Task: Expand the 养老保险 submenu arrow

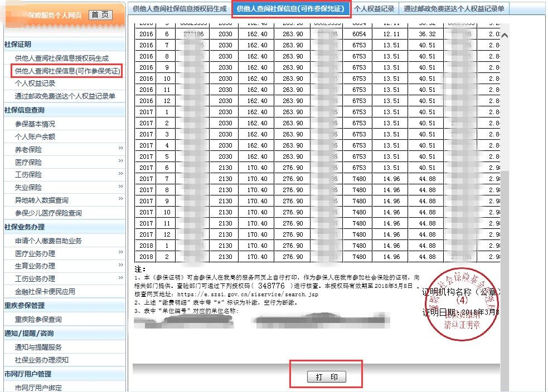Action: click(x=120, y=149)
